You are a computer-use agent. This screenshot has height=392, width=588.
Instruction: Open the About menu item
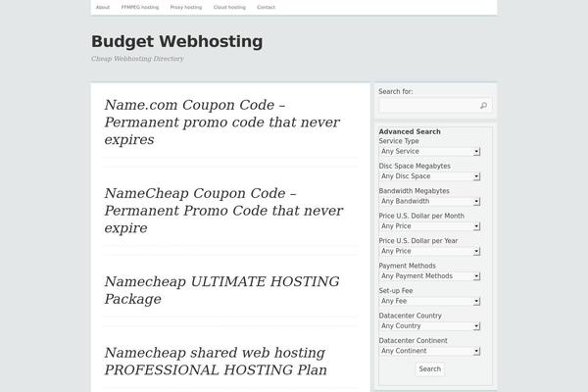coord(102,7)
